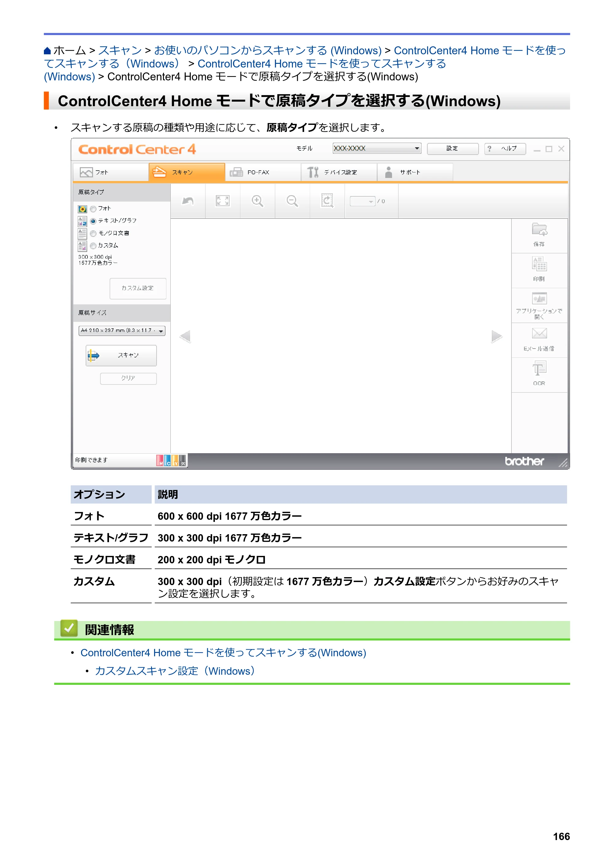The height and width of the screenshot is (868, 614).
Task: Switch to the PC-FAX tab
Action: click(263, 172)
